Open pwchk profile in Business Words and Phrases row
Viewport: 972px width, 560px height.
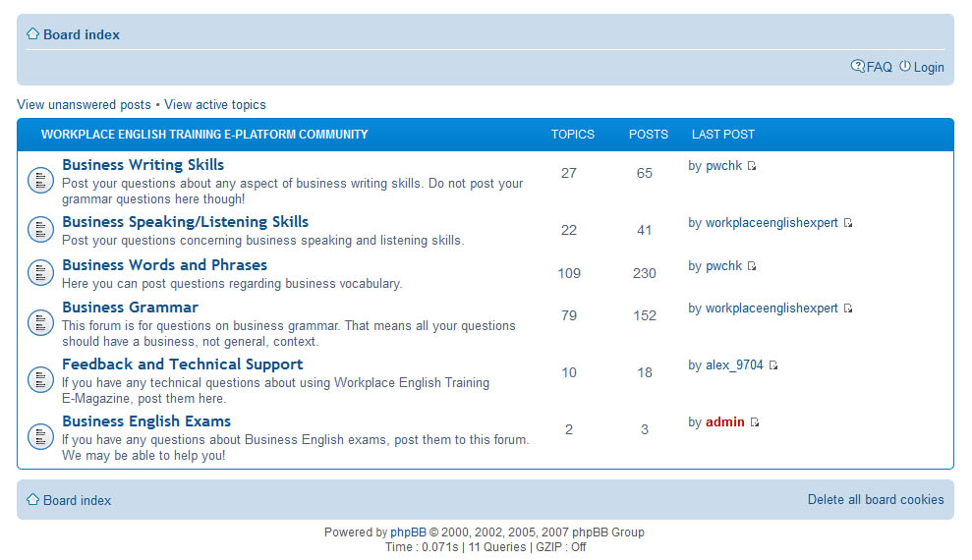pyautogui.click(x=723, y=266)
